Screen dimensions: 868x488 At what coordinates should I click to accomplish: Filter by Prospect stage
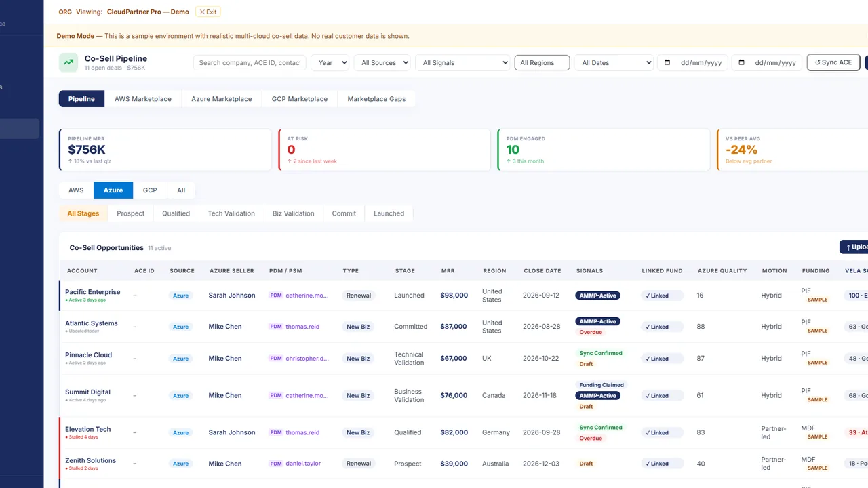pyautogui.click(x=131, y=213)
